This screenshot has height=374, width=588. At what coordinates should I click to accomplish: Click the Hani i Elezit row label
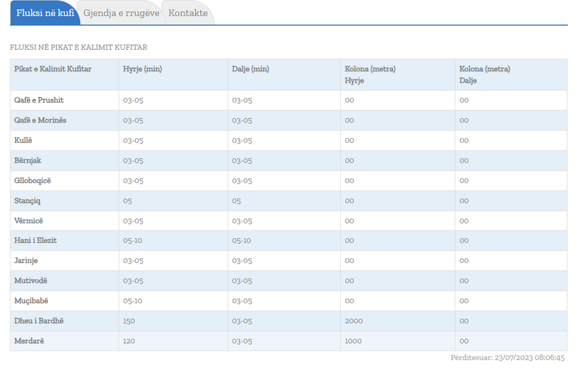tap(35, 241)
